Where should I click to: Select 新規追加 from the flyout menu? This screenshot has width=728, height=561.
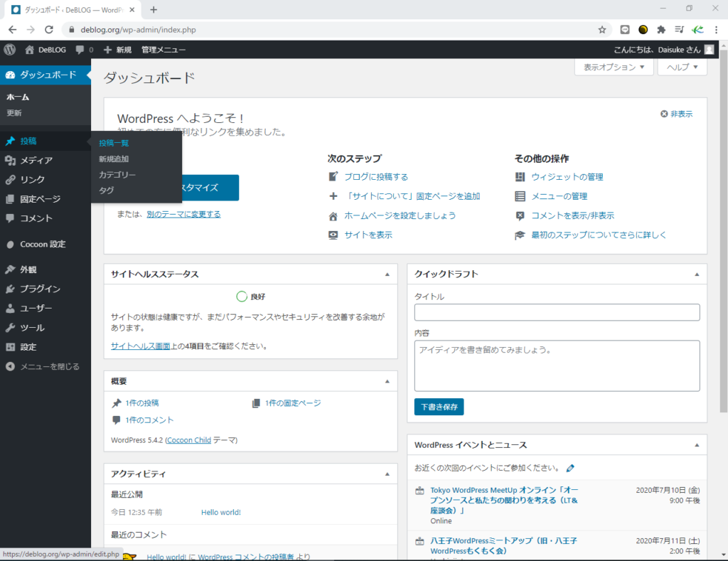[x=114, y=159]
